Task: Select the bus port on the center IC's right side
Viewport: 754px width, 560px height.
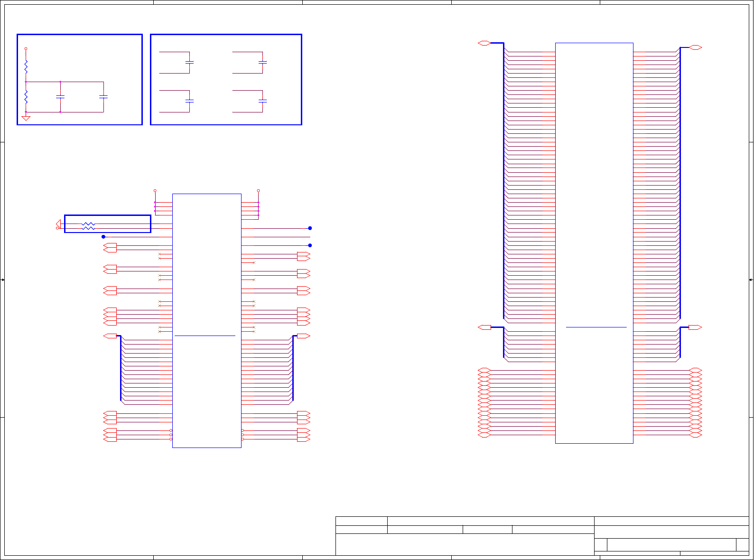Action: pos(304,336)
